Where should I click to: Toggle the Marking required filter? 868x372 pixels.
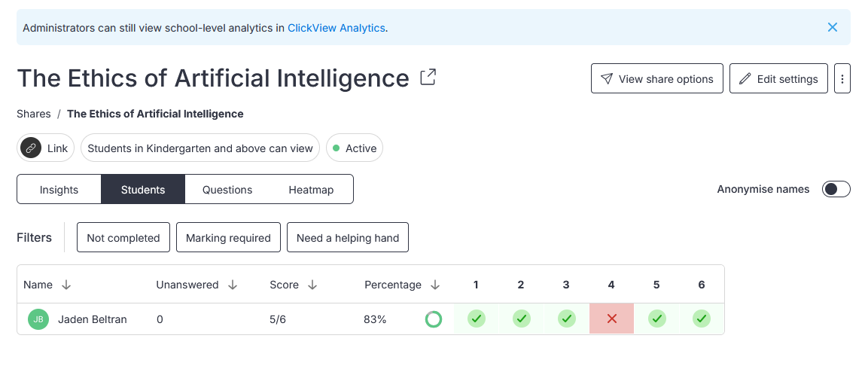click(x=228, y=237)
